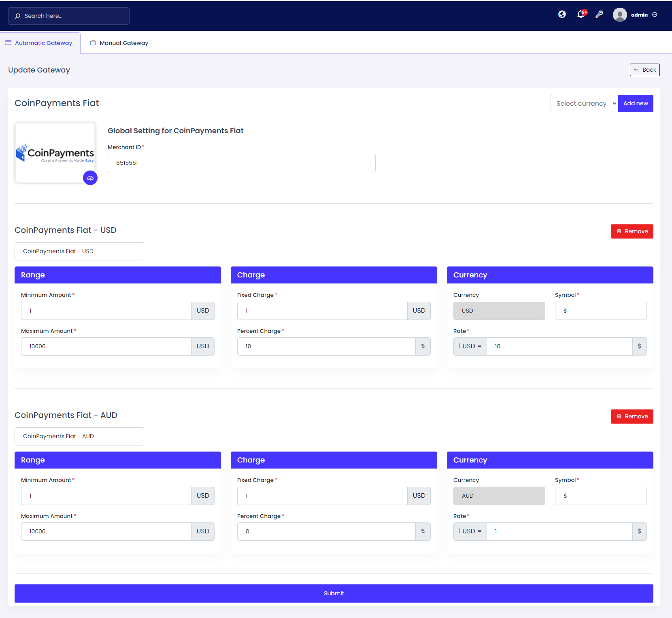Click the % suffix in AUD Percent Charge
672x618 pixels.
click(423, 532)
